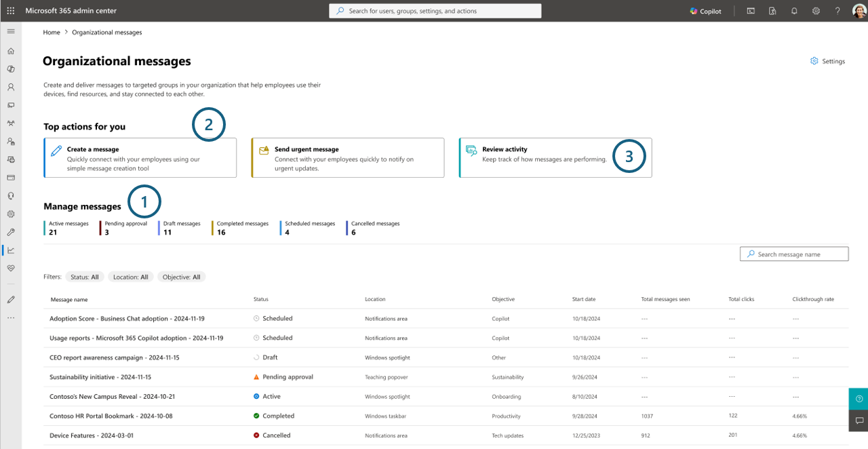Open the app launcher waffle icon
The image size is (868, 449).
[x=11, y=11]
